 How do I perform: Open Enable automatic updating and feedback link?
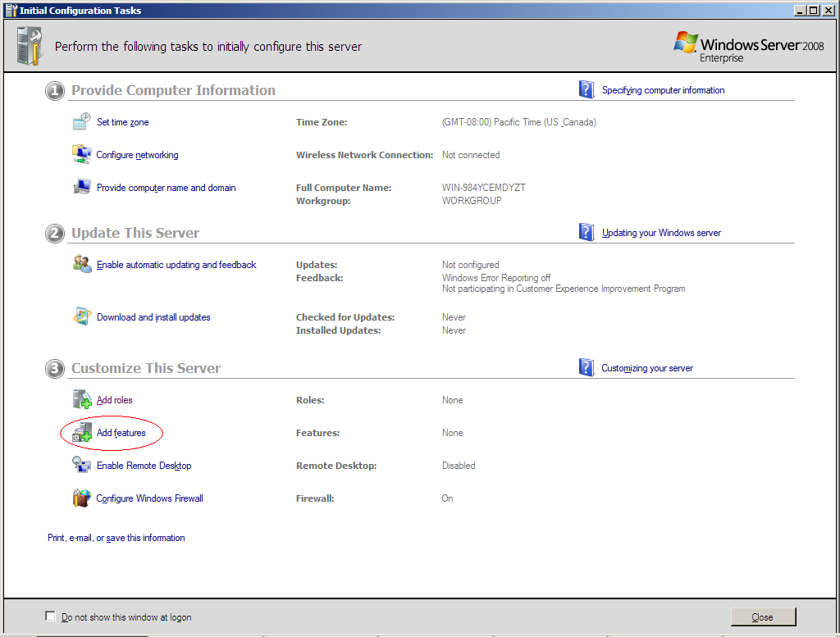[x=176, y=265]
